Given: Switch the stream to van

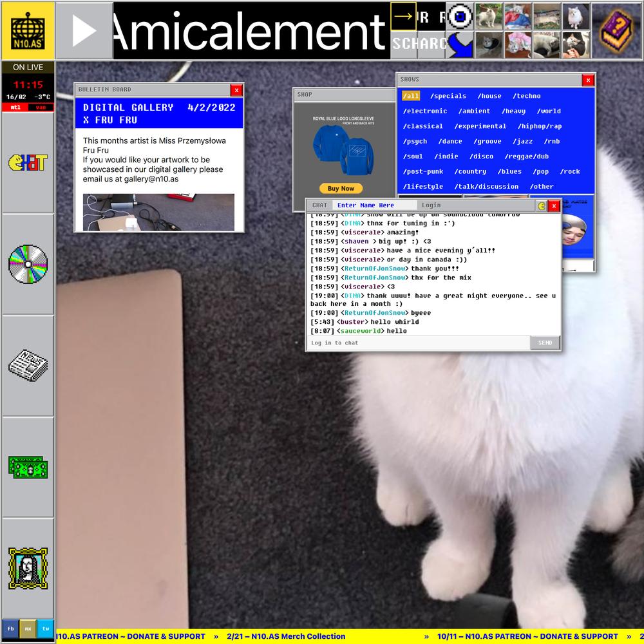Looking at the screenshot, I should tap(41, 108).
